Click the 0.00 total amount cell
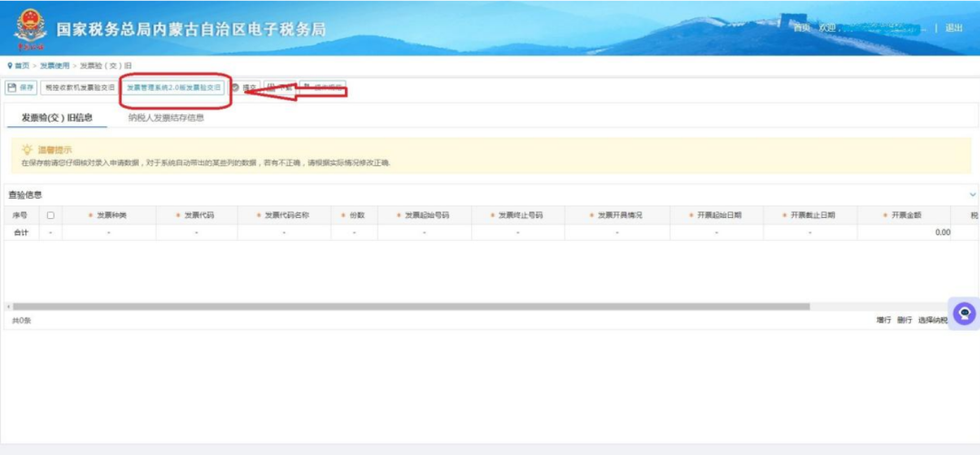The width and height of the screenshot is (980, 455). 904,232
